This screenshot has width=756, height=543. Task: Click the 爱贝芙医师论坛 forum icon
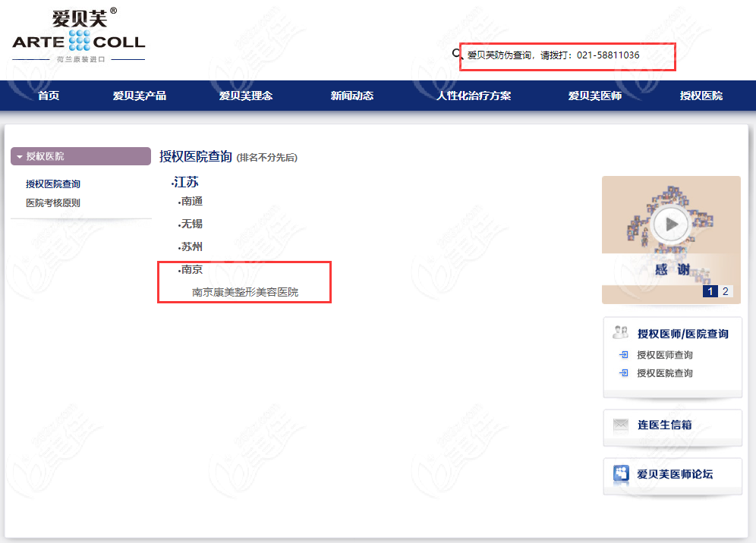[x=621, y=473]
